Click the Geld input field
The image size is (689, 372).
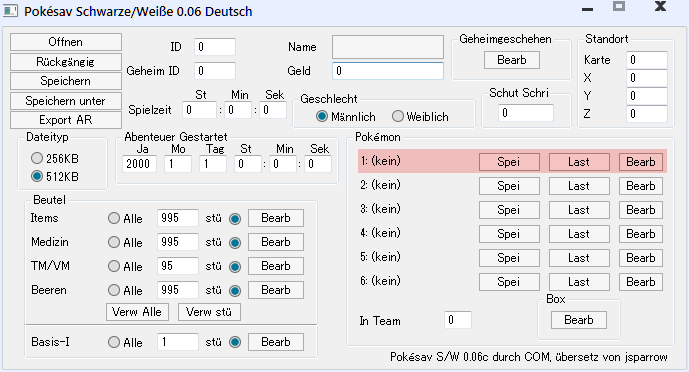pyautogui.click(x=388, y=71)
